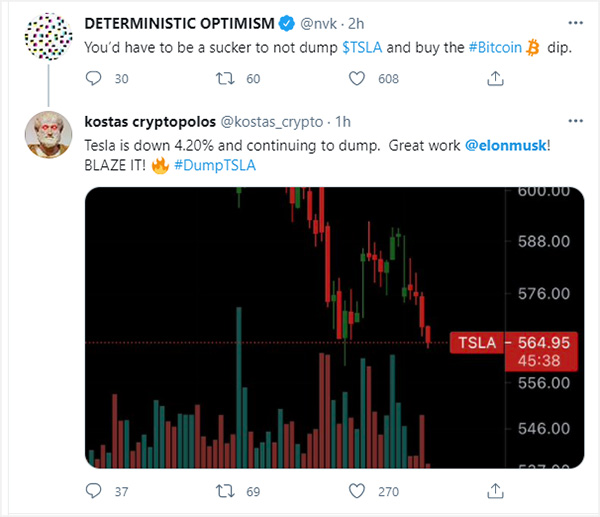Open the #Bitcoin hashtag link
This screenshot has width=600, height=517.
point(495,47)
